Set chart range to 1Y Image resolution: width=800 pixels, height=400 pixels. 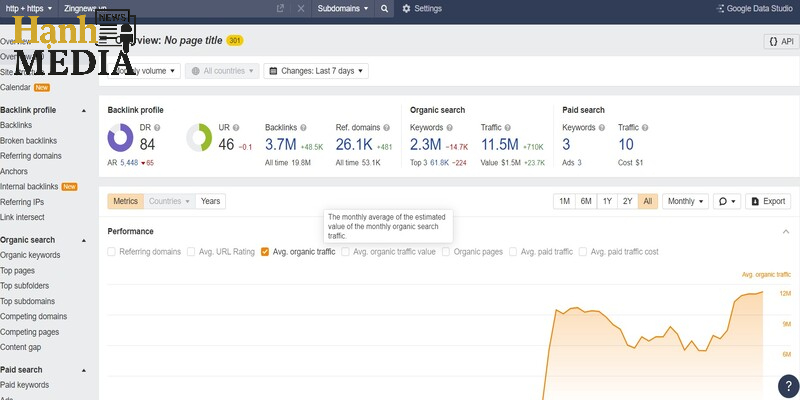607,201
